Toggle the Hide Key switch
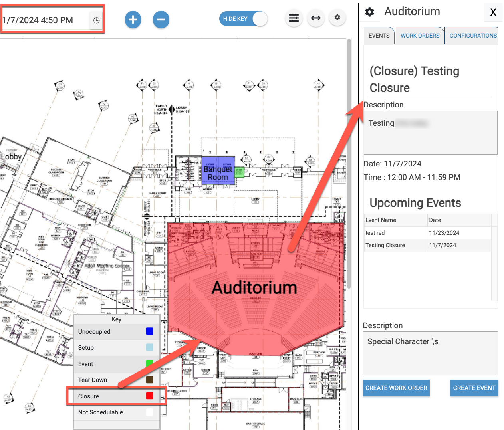This screenshot has width=504, height=430. coord(243,19)
